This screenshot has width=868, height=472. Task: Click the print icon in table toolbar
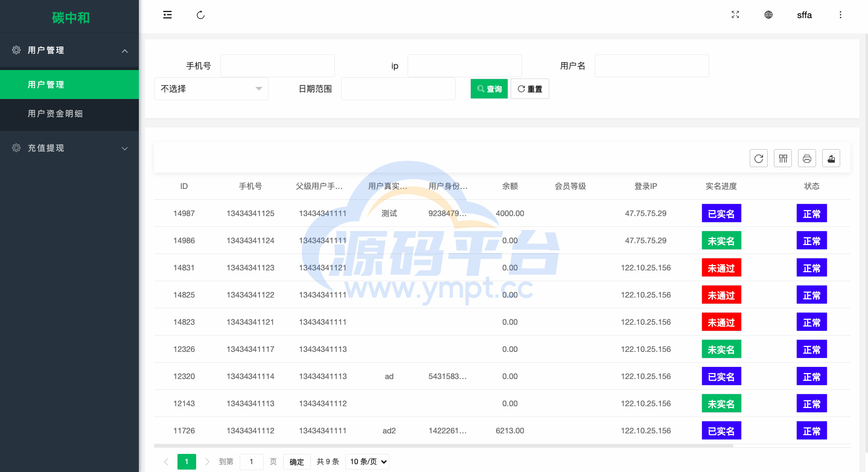[807, 158]
